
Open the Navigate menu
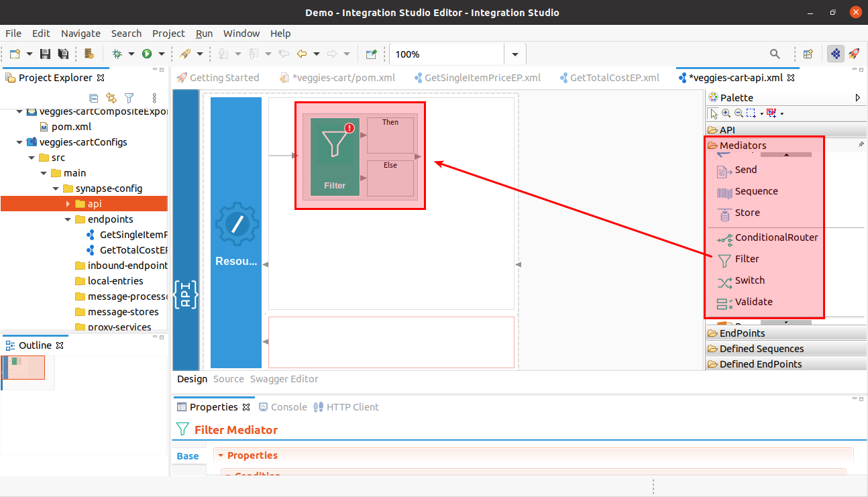pyautogui.click(x=80, y=34)
